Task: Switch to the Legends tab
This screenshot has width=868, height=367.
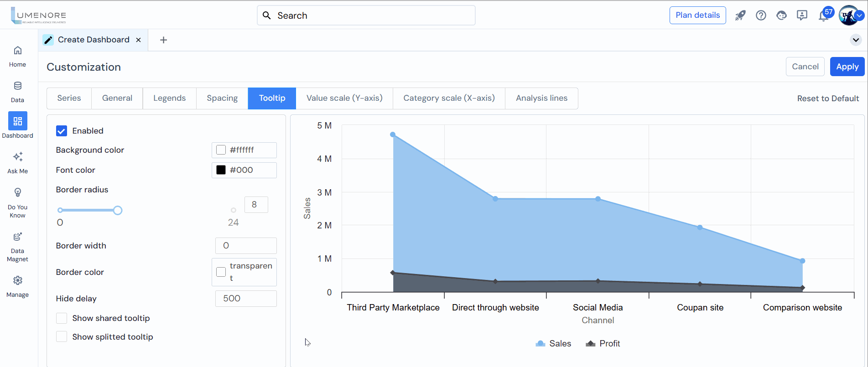Action: click(169, 98)
